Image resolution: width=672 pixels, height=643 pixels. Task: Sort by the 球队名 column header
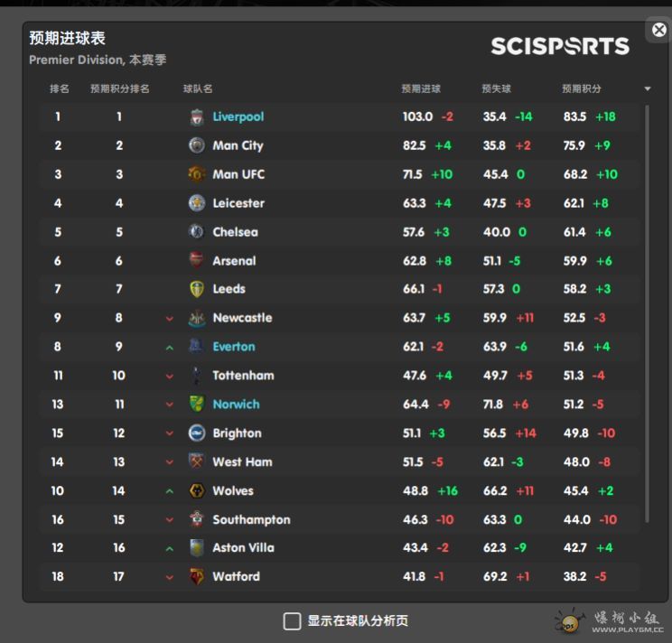pos(198,89)
